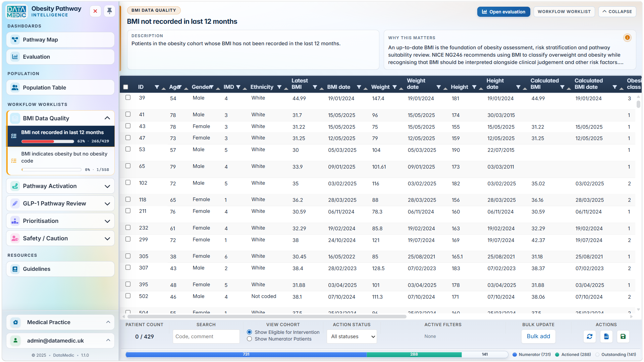The width and height of the screenshot is (644, 362).
Task: Click the Evaluation chart icon
Action: click(x=15, y=57)
